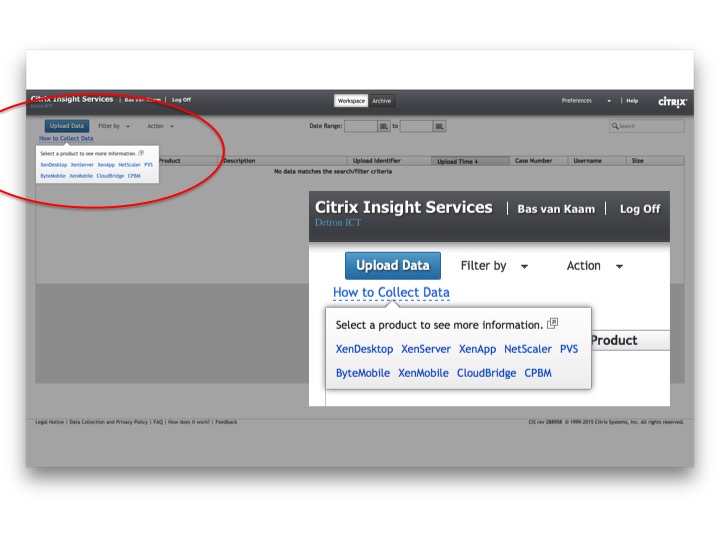Sort by the Username column header
The width and height of the screenshot is (720, 540).
coord(587,161)
